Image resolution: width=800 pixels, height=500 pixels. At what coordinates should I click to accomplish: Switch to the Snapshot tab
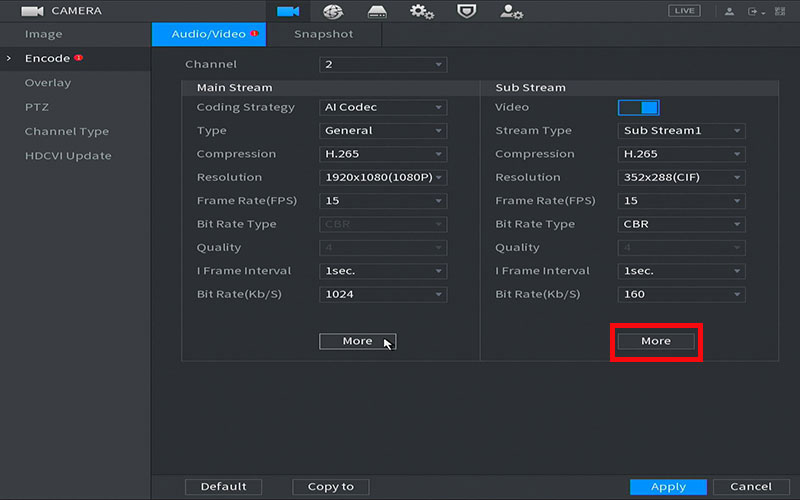pos(323,34)
